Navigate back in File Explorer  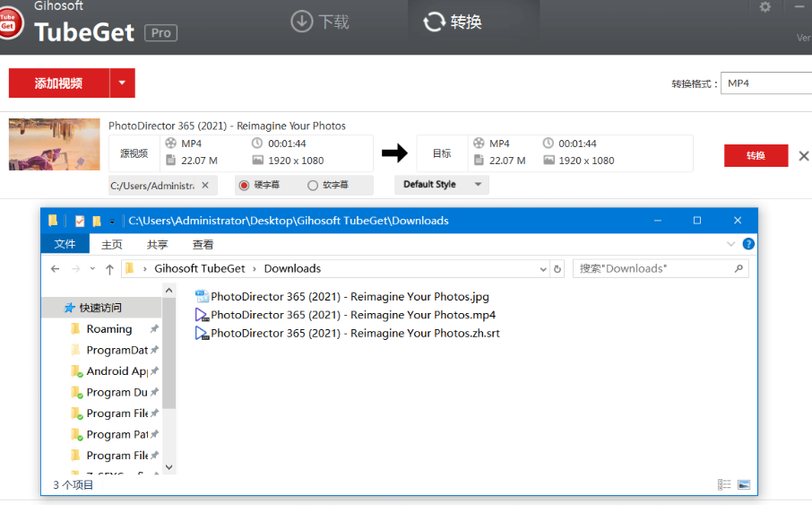tap(56, 268)
